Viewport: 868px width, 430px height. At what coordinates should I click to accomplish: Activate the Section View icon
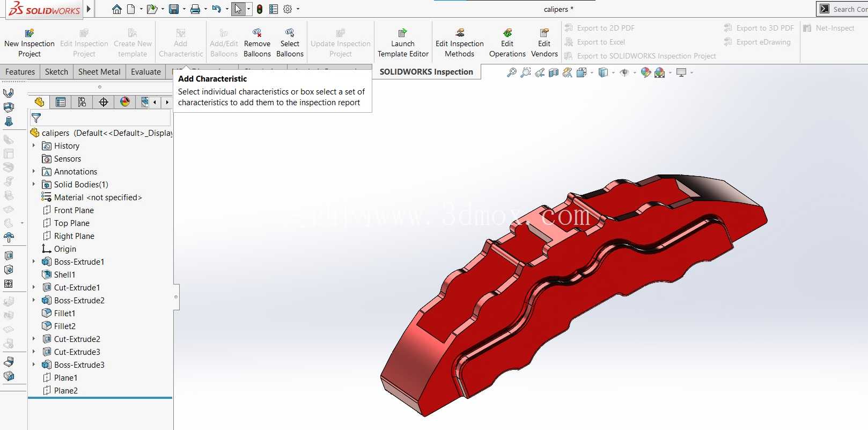coord(554,72)
